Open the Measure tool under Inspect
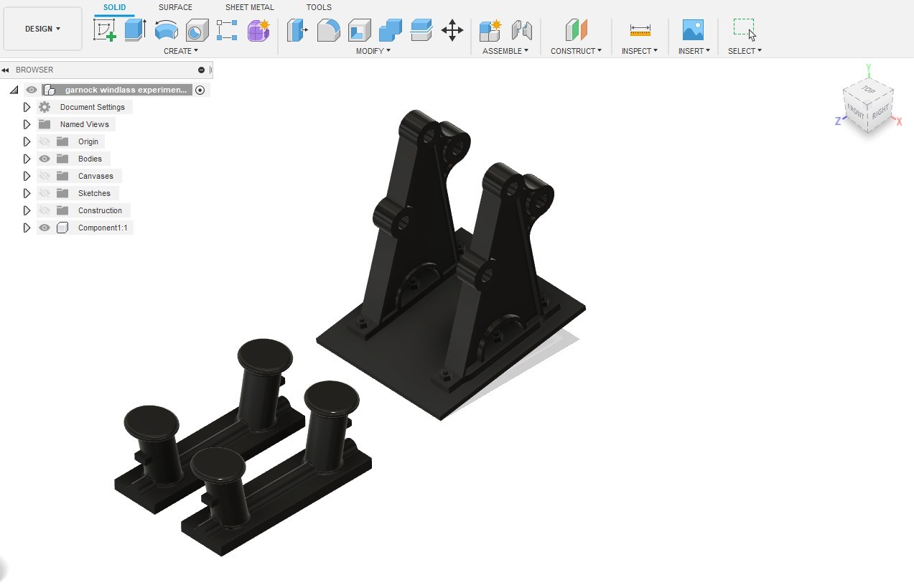Viewport: 914px width, 588px height. tap(640, 30)
